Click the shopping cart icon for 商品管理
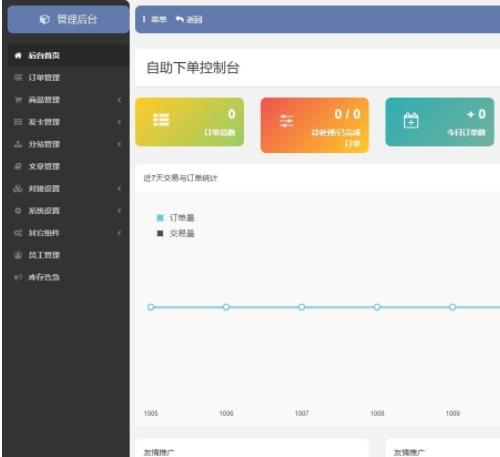Screen dimensions: 500x457 [x=18, y=100]
